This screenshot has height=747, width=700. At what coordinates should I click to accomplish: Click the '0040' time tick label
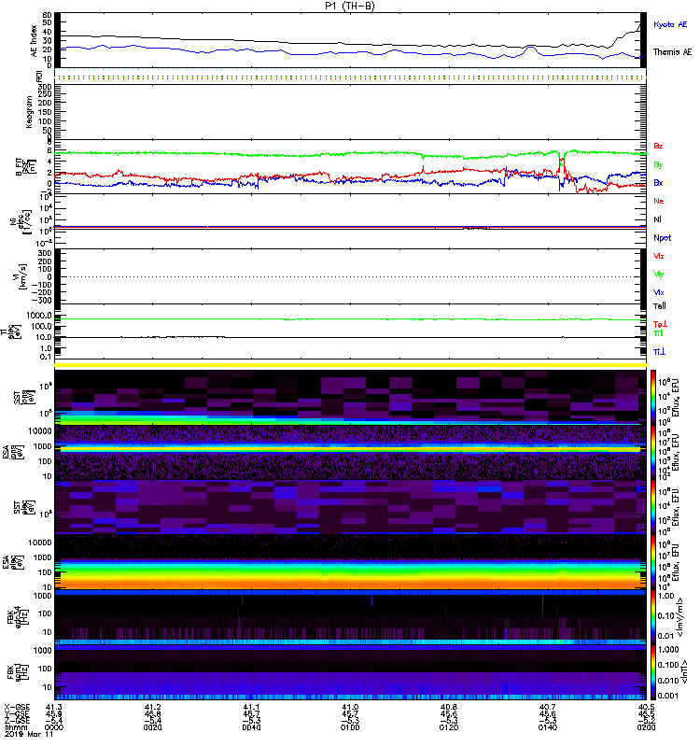pyautogui.click(x=251, y=727)
